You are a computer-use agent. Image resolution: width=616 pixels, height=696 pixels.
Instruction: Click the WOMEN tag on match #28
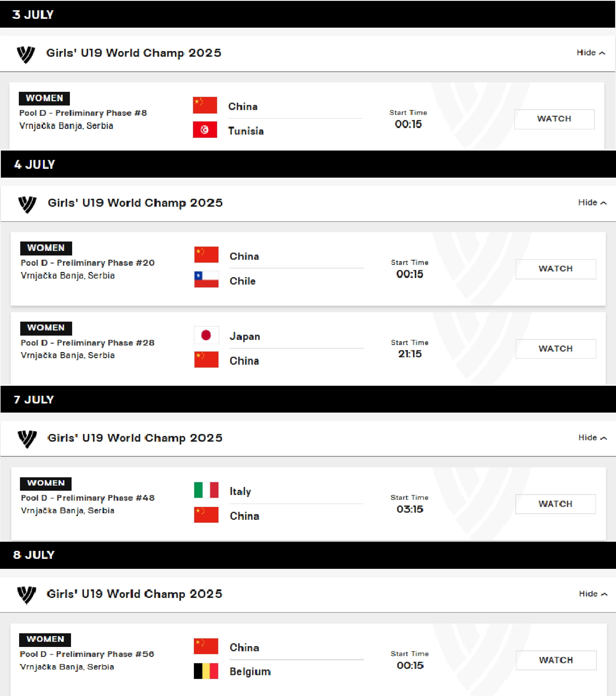[46, 328]
